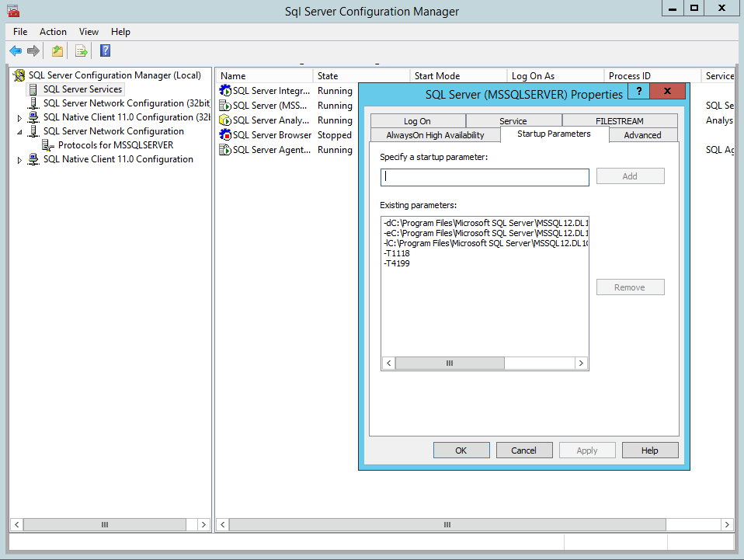Viewport: 744px width, 560px height.
Task: Select the -T1118 existing parameter
Action: (x=397, y=253)
